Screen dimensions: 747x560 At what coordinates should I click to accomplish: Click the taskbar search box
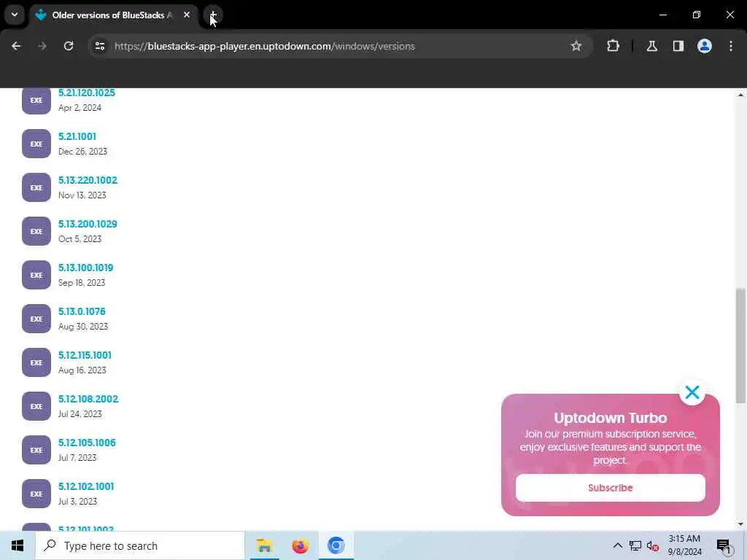[x=140, y=545]
